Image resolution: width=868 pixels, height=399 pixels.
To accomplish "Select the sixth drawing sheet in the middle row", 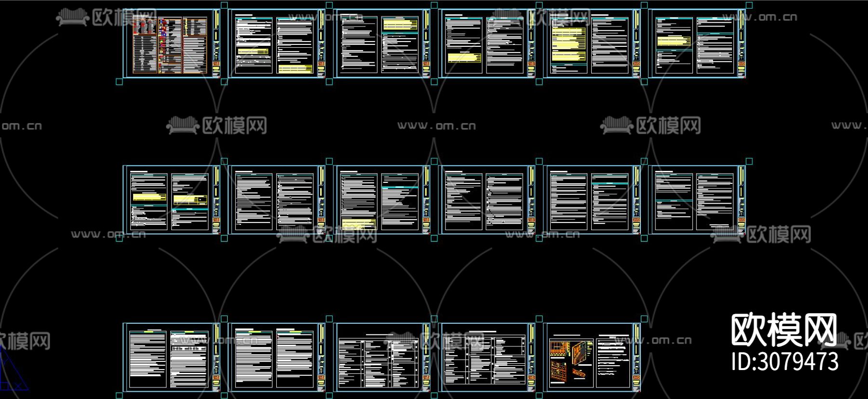I will click(x=697, y=200).
